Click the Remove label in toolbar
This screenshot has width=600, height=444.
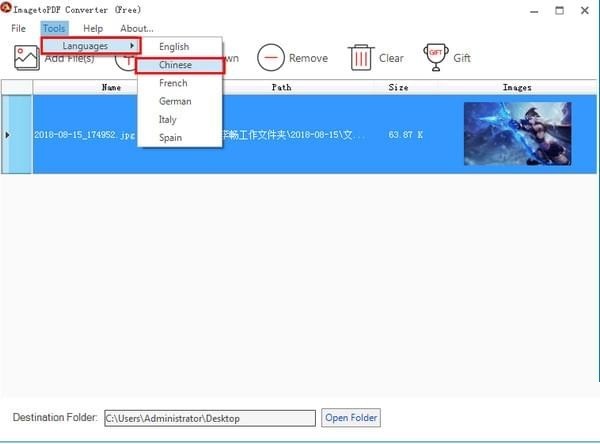[308, 58]
